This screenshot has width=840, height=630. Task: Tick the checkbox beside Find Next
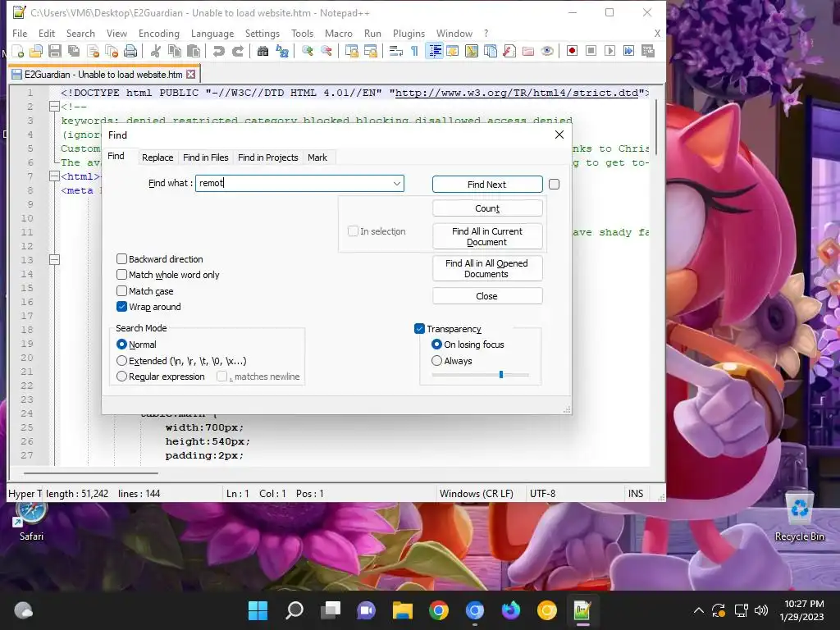[x=554, y=185]
